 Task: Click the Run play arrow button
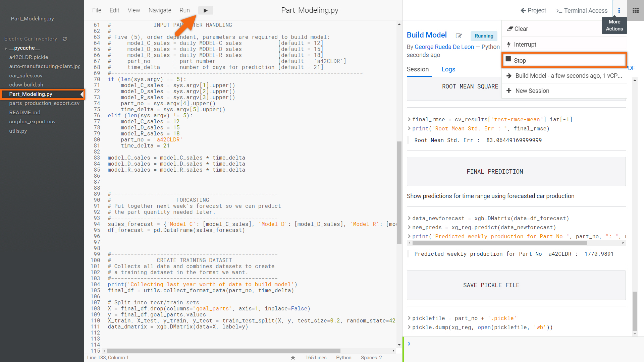tap(205, 10)
